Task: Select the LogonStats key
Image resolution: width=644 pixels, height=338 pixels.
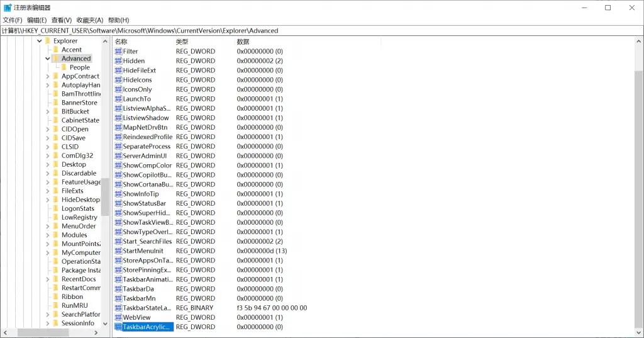Action: click(x=77, y=208)
